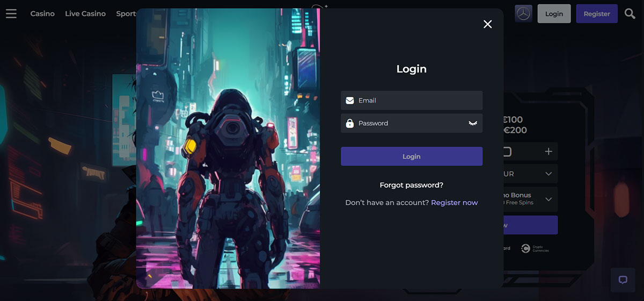Click the Forgot password? link

tap(411, 185)
